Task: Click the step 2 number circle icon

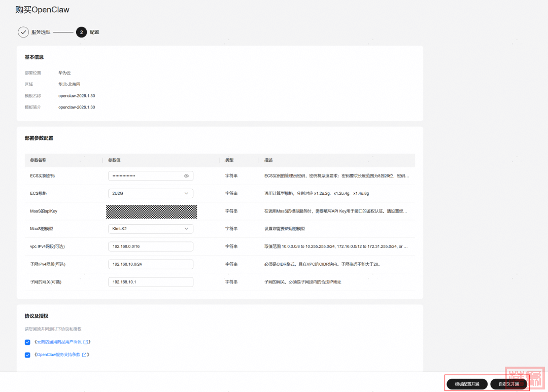Action: point(81,32)
